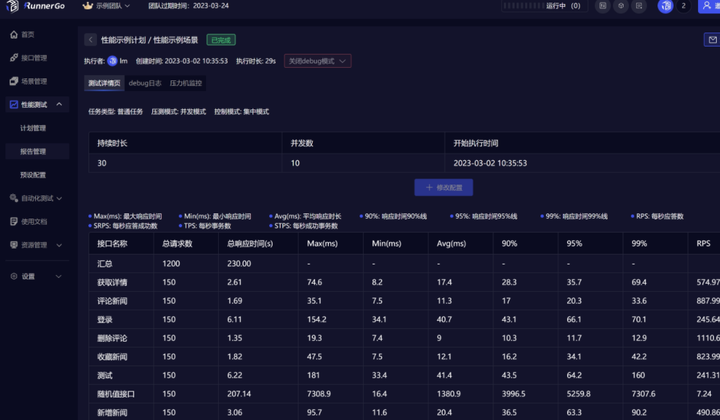Switch to the 压力机监控 tab
The height and width of the screenshot is (420, 720).
(186, 83)
